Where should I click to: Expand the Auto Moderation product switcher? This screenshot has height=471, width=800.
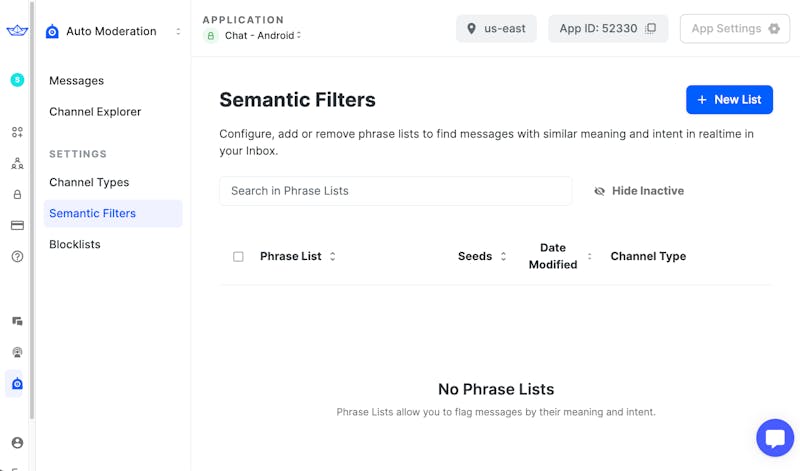(178, 32)
